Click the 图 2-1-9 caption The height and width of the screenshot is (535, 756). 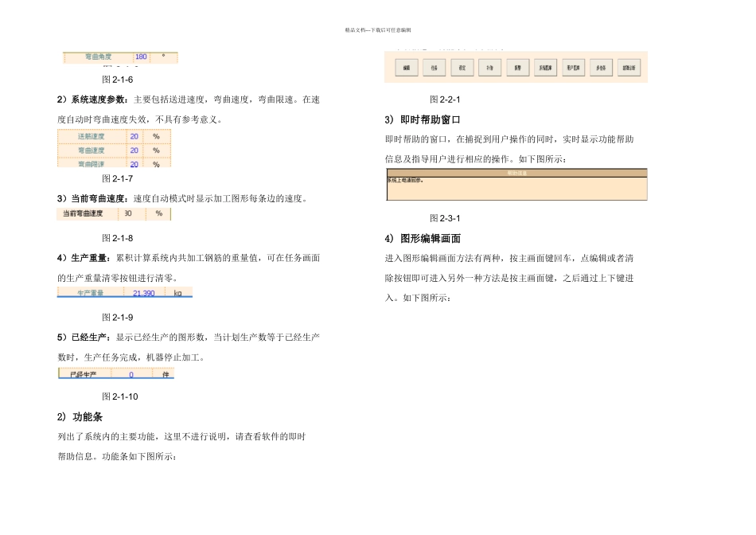pos(118,318)
